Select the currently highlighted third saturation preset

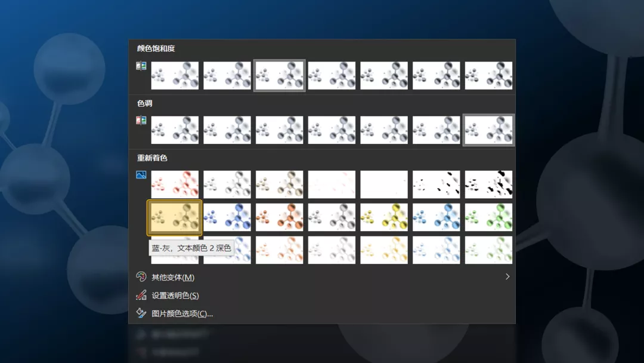pyautogui.click(x=279, y=76)
